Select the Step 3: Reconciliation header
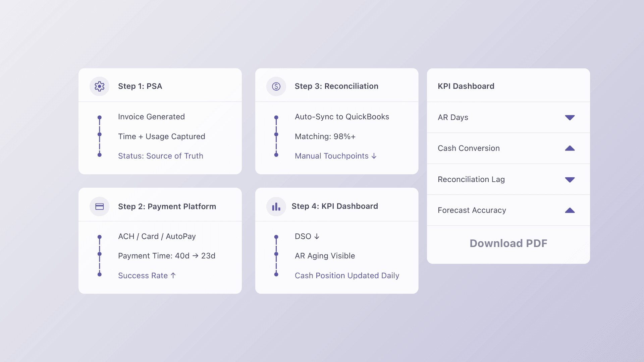This screenshot has height=362, width=644. 336,86
